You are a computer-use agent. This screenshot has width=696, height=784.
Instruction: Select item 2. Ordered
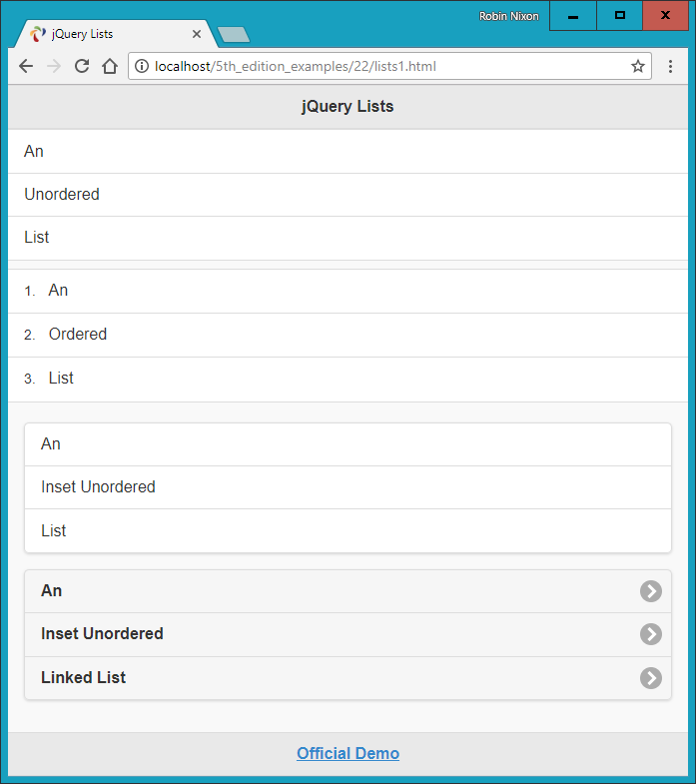click(x=348, y=335)
